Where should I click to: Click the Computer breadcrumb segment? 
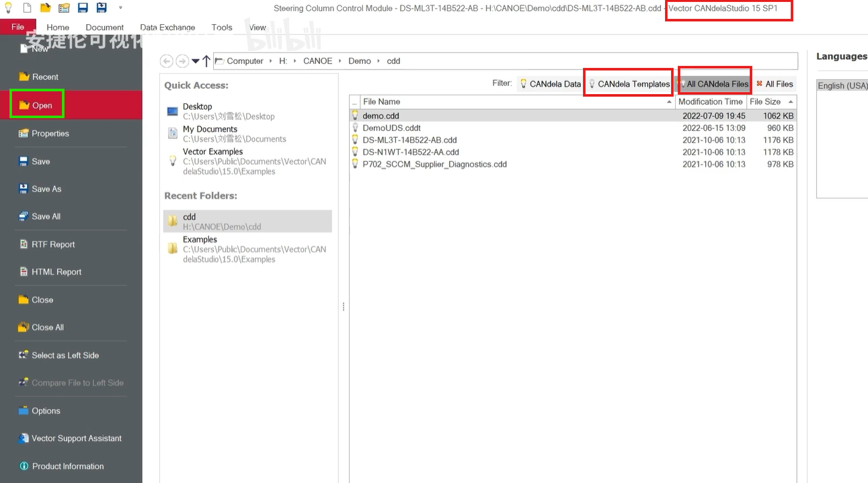pos(245,61)
